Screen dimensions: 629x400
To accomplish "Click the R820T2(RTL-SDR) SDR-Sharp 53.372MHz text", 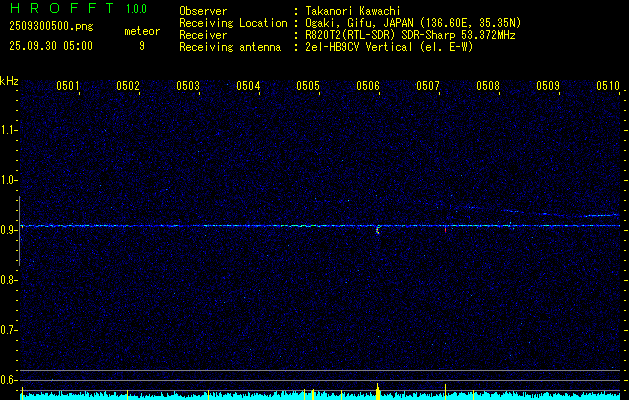I will pyautogui.click(x=410, y=35).
